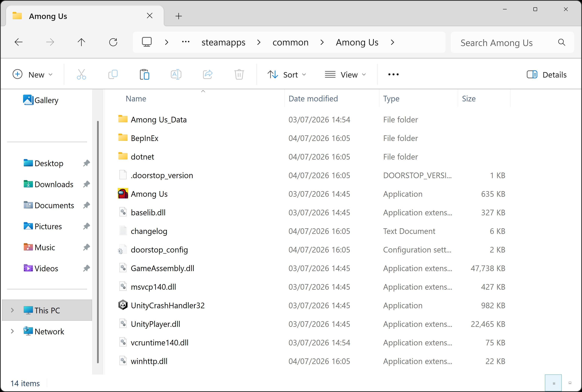The width and height of the screenshot is (582, 392).
Task: Open Music in quick access
Action: (39, 247)
